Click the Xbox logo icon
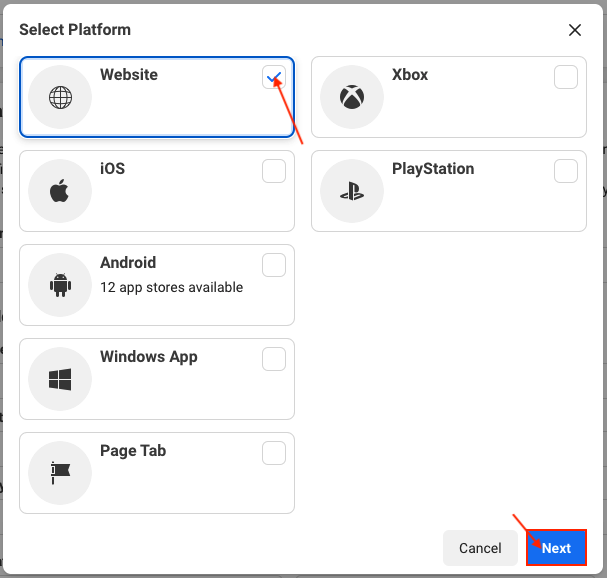Viewport: 607px width, 578px height. [x=352, y=97]
